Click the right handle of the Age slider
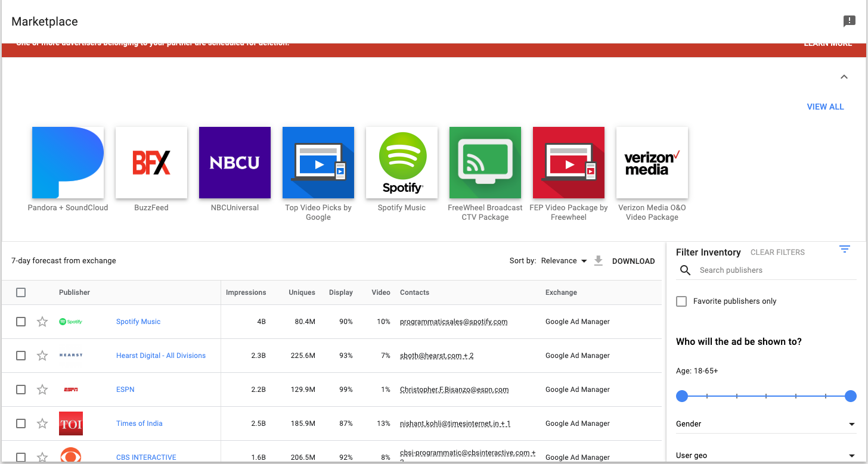The image size is (868, 464). (851, 396)
